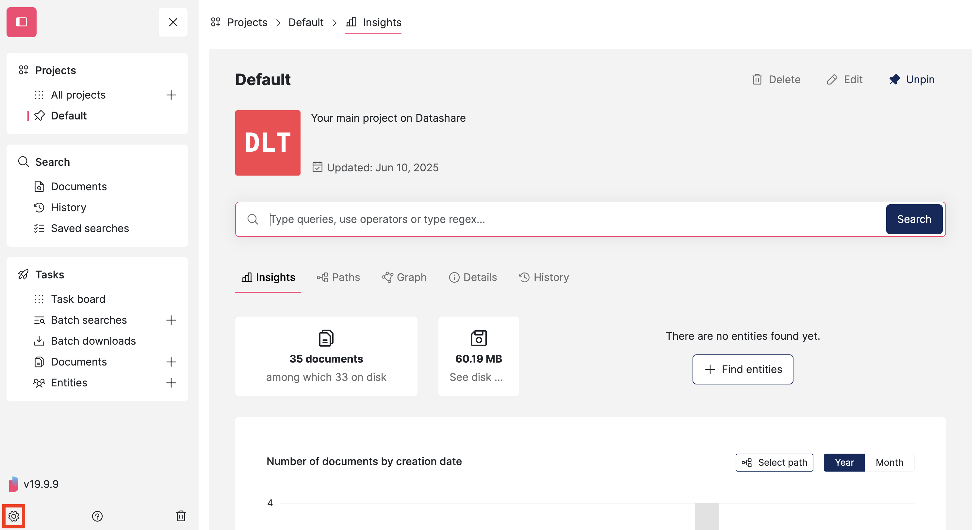The image size is (980, 530).
Task: Switch the document chart to Month view
Action: tap(890, 462)
